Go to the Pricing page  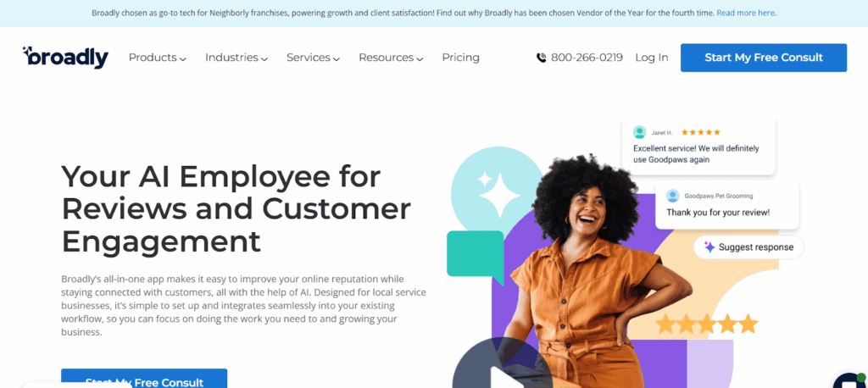pyautogui.click(x=460, y=58)
